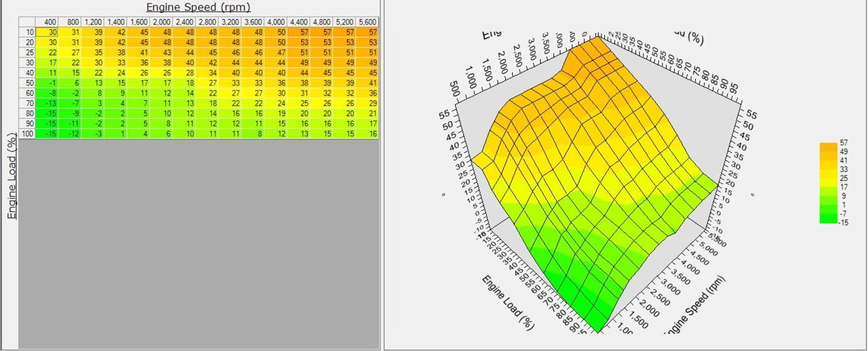Select cell -3 at load 100, 1,200 rpm
The image size is (868, 351).
93,133
